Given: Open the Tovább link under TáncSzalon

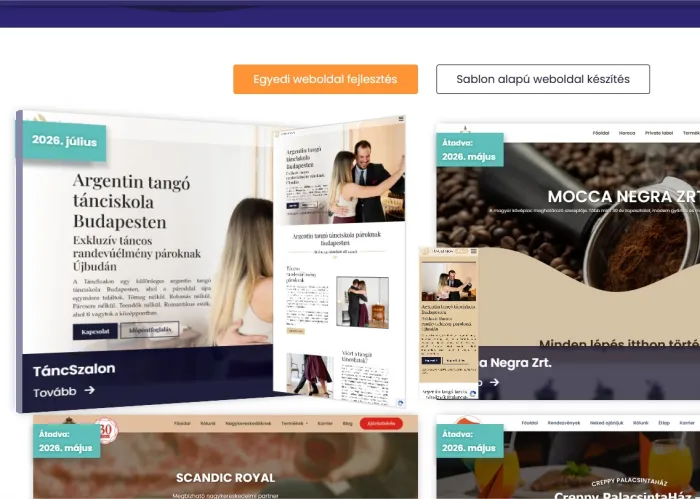Looking at the screenshot, I should click(x=64, y=391).
